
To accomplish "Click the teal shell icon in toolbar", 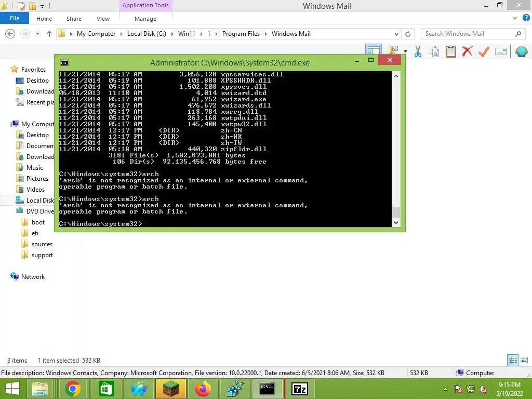I will click(x=521, y=51).
